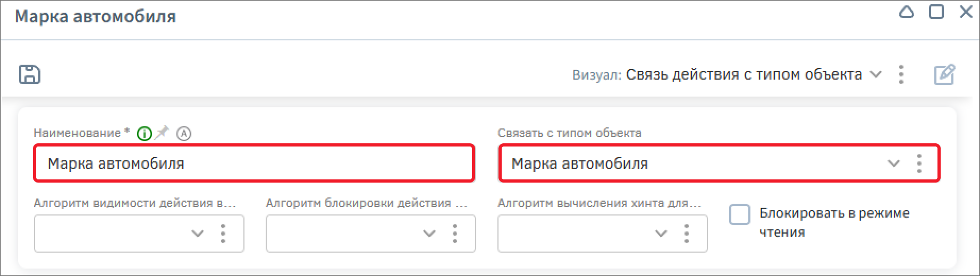Click the Наименование text input field
The width and height of the screenshot is (980, 276).
point(254,163)
